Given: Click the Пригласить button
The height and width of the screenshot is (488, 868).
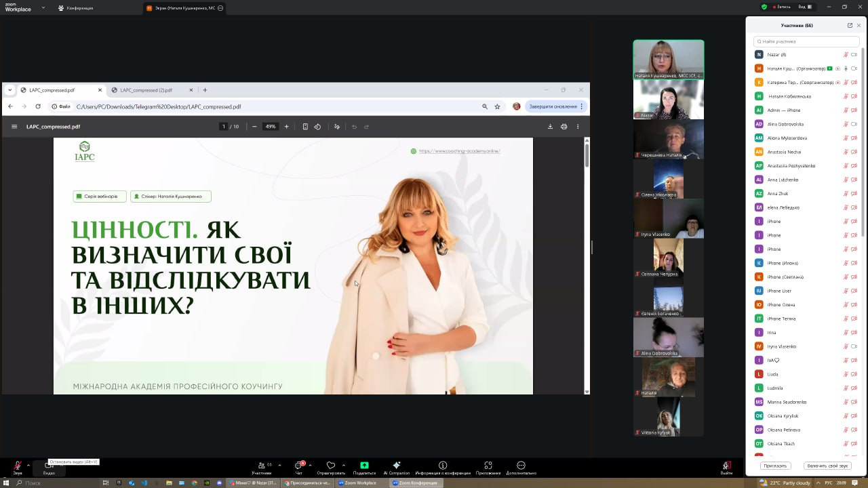Looking at the screenshot, I should 775,466.
